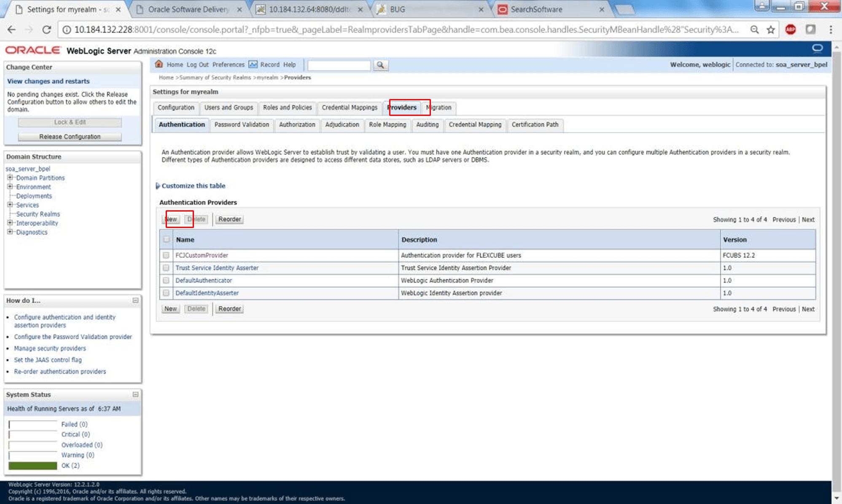The width and height of the screenshot is (842, 504).
Task: Expand the Diagnostics tree node
Action: pos(10,232)
